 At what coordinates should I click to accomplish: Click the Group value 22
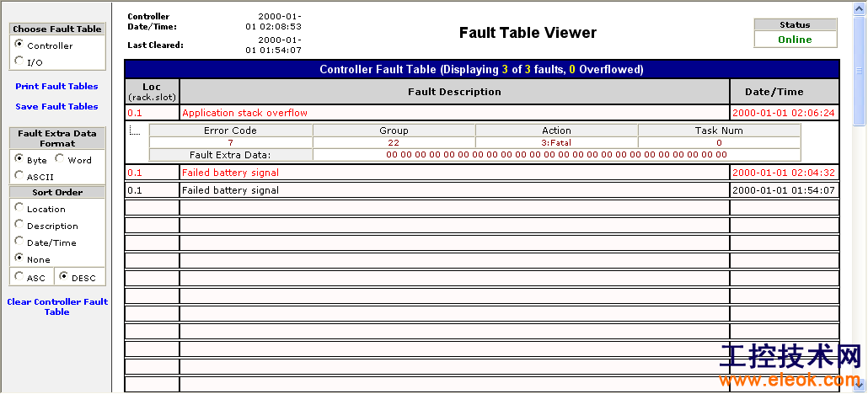(394, 143)
